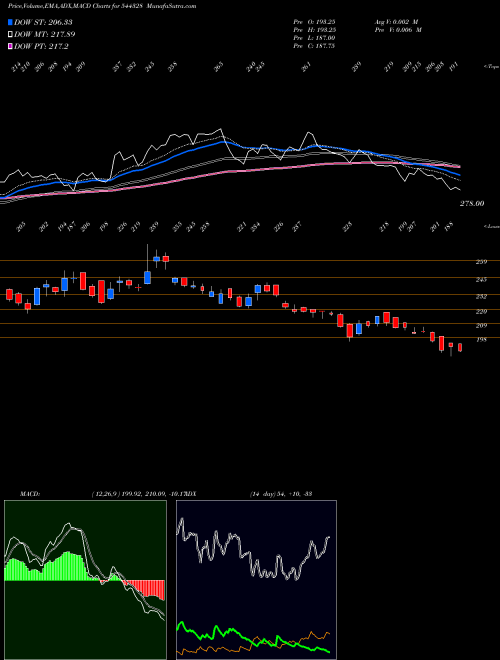Click the magenta DOW PT legend swatch
Image resolution: width=500 pixels, height=660 pixels.
click(x=10, y=47)
